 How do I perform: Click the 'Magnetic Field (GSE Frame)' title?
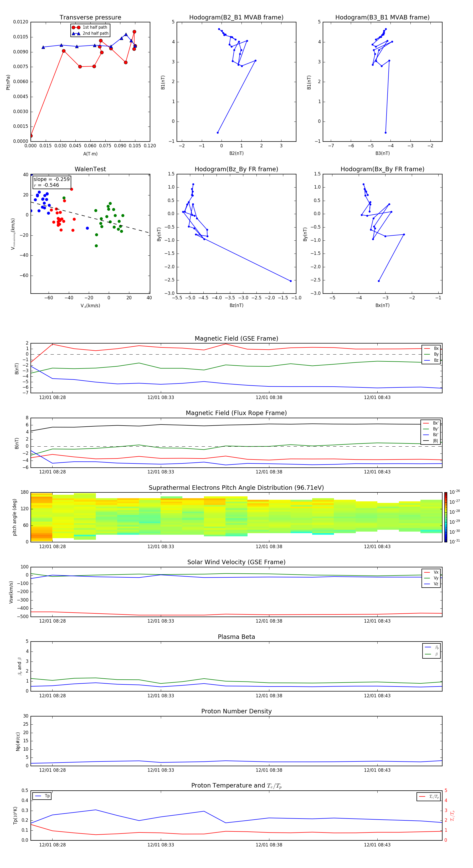(236, 339)
